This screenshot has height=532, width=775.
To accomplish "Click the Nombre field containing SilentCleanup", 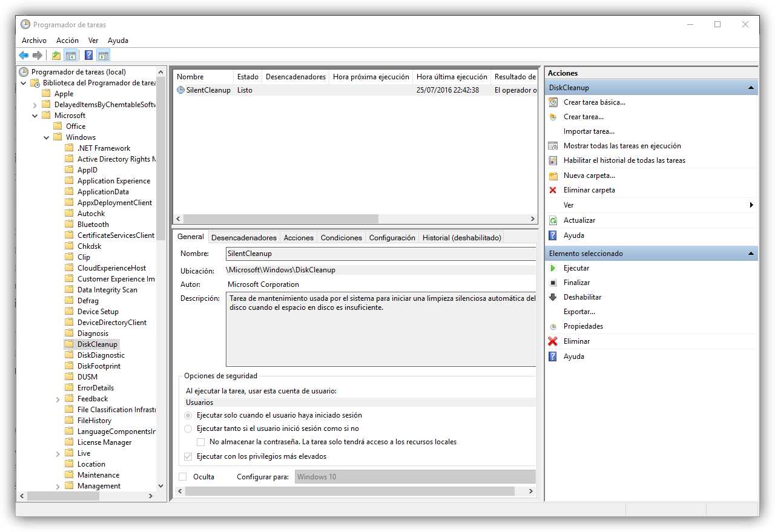I will coord(381,254).
